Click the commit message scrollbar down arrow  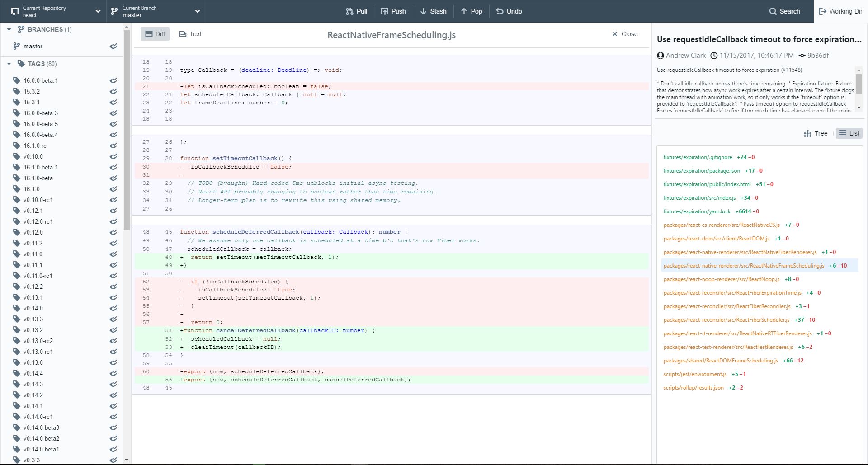(859, 108)
